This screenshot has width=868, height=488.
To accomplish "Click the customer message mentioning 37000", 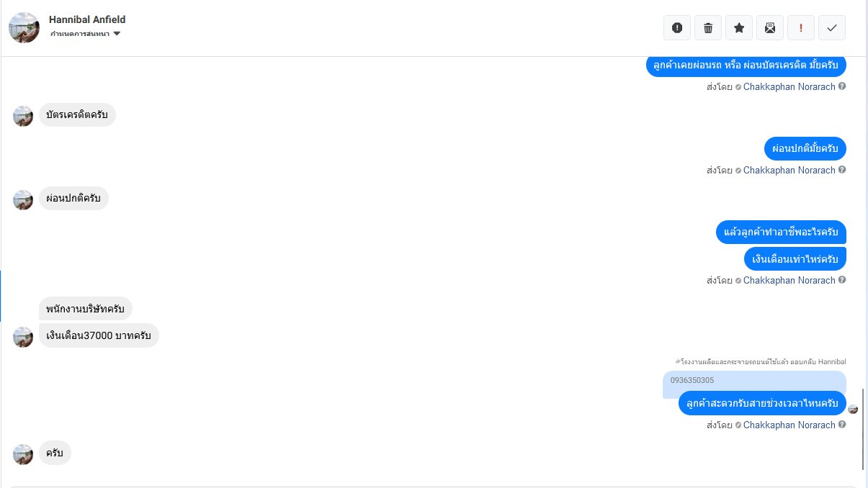I will point(99,335).
